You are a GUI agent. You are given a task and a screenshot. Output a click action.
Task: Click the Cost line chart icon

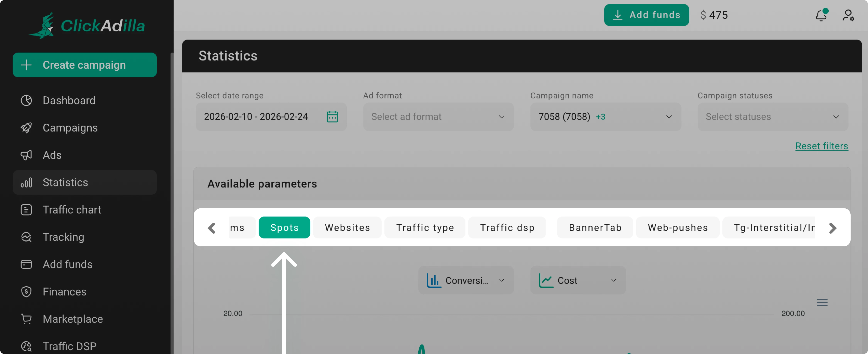(546, 280)
